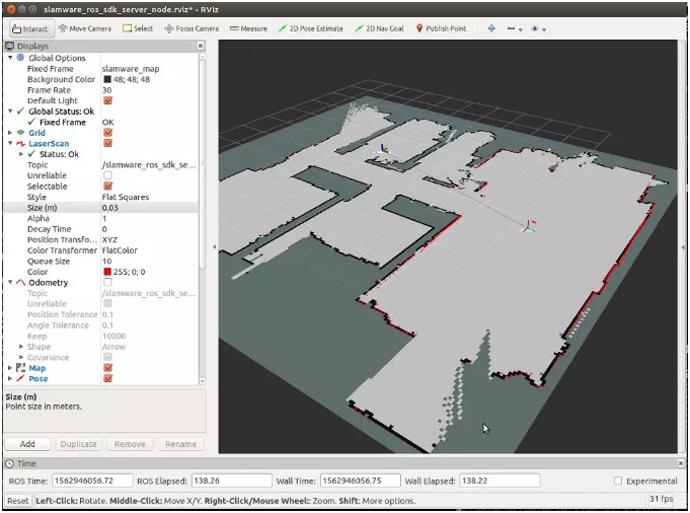Viewport: 690px width, 513px height.
Task: Disable the LaserScan display checkbox
Action: click(x=108, y=144)
